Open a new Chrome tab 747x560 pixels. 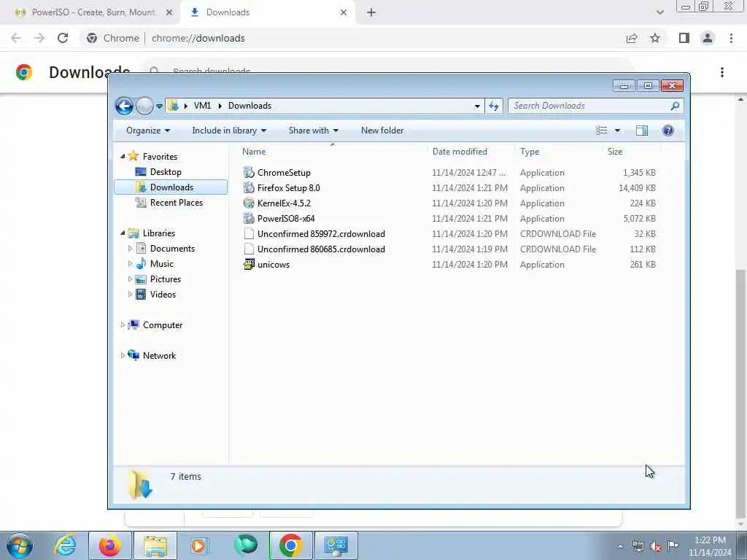(371, 13)
